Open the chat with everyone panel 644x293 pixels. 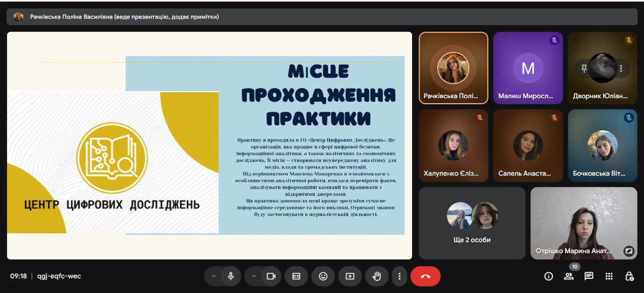click(589, 276)
